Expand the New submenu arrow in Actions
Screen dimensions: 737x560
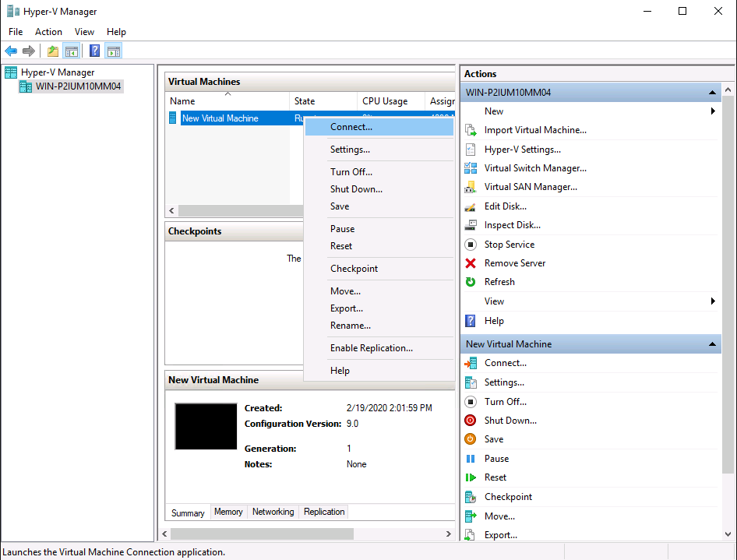[713, 111]
